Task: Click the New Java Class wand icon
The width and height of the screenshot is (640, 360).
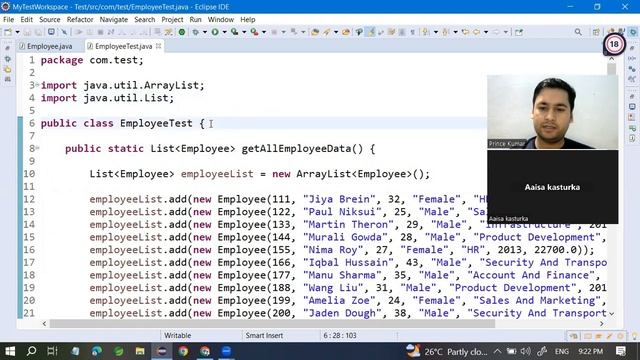Action: click(x=326, y=32)
